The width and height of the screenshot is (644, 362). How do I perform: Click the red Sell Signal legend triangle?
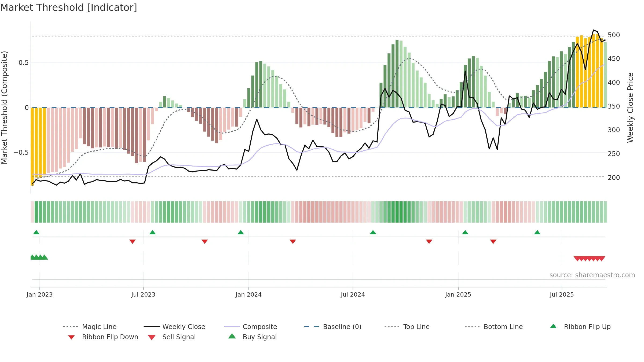[x=152, y=337]
